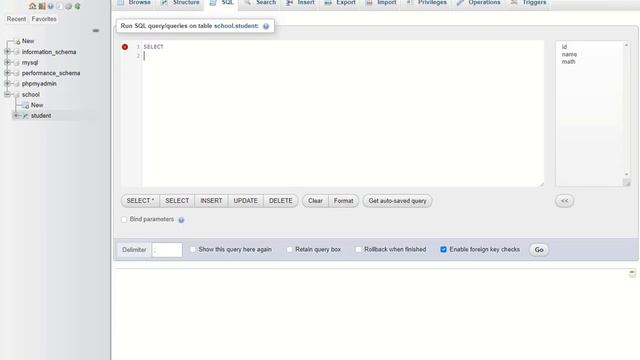Screen dimensions: 640x360
Task: Open the Structure tab
Action: coord(180,3)
